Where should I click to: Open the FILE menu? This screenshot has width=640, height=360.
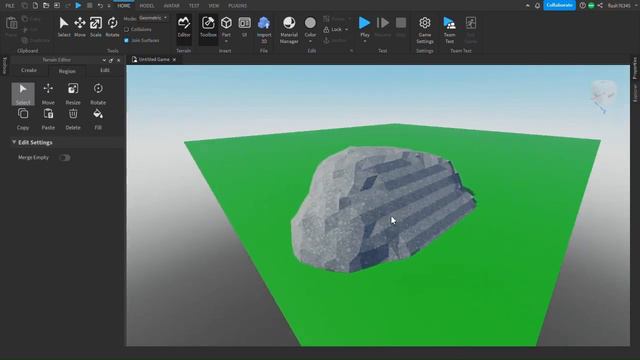click(10, 6)
